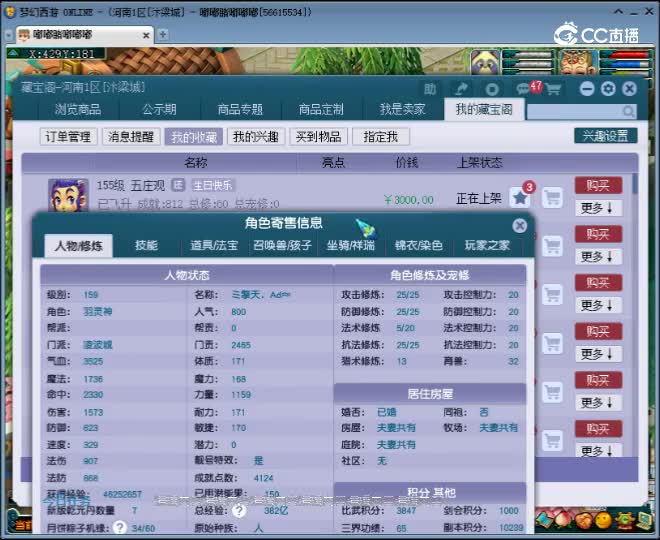
Task: Click into the search input field
Action: pyautogui.click(x=575, y=112)
